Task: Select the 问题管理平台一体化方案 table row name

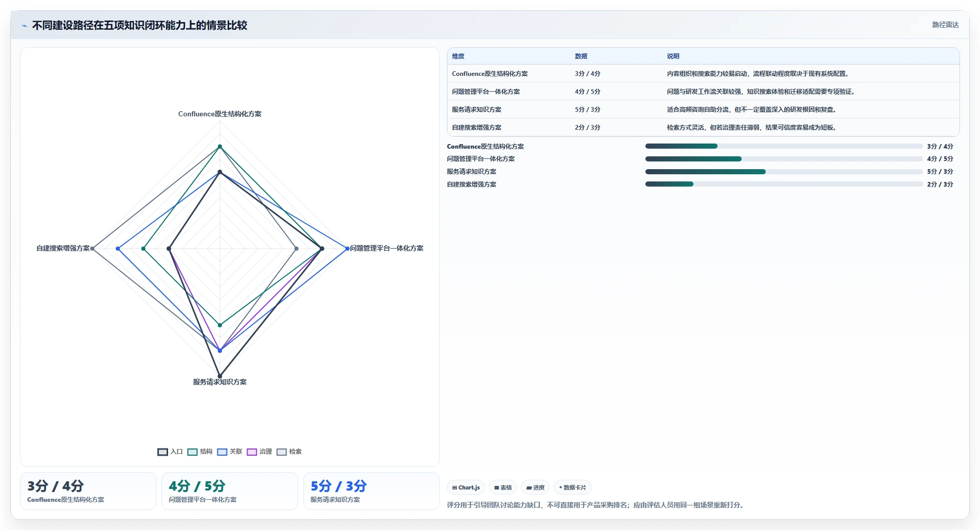Action: 486,92
